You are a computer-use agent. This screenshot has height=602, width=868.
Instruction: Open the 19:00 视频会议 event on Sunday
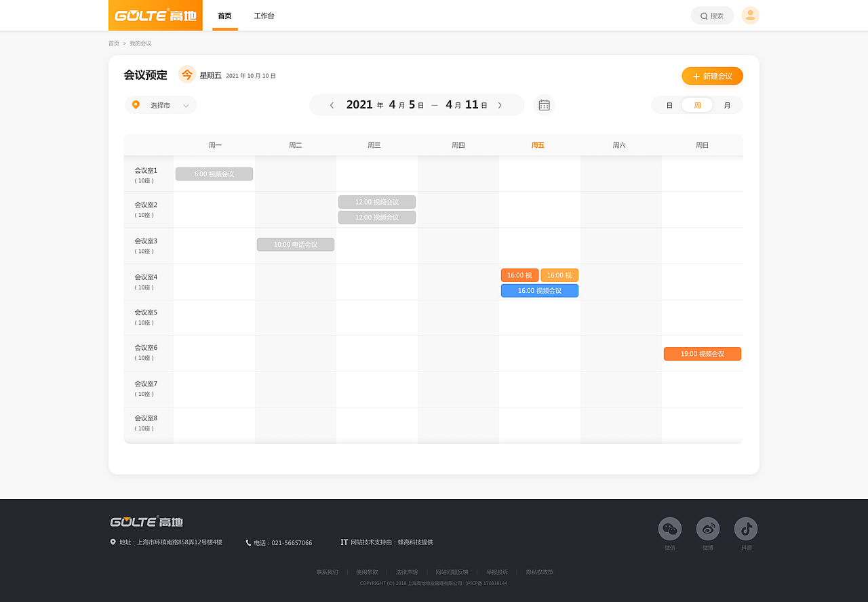tap(703, 354)
